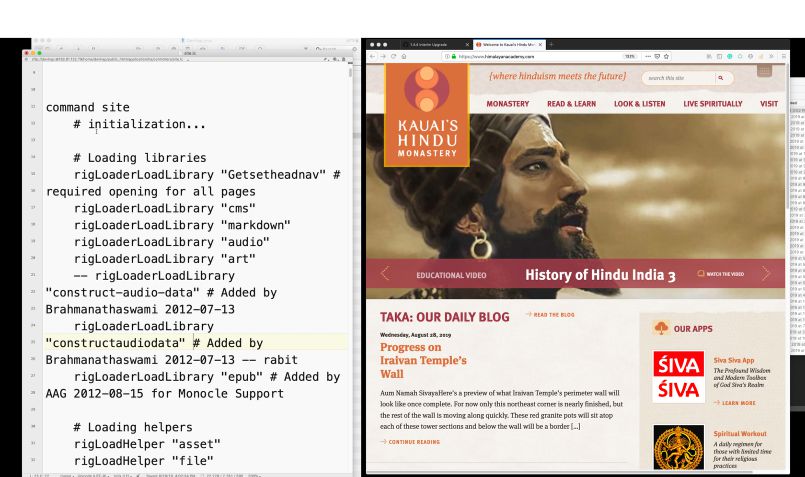
Task: Open the History of Hindu India 3 title
Action: [600, 275]
